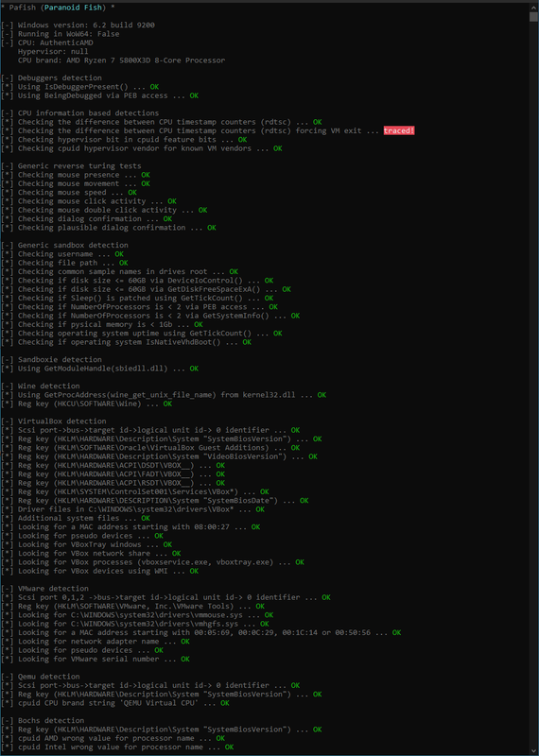Viewport: 539px width, 756px height.
Task: Click 'Checking if pysical memory is < 1Gb' line
Action: click(102, 324)
